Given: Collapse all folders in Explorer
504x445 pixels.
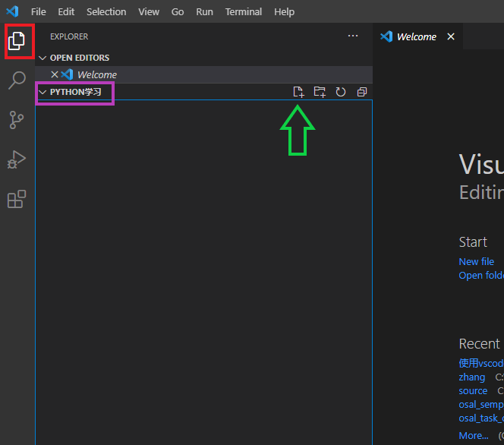Looking at the screenshot, I should pos(362,92).
